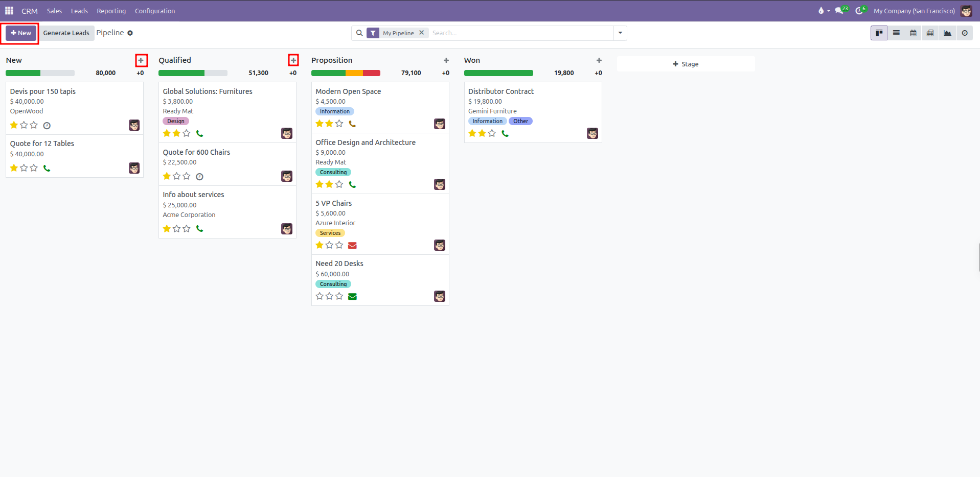Set second star priority on Quote for 600 Chairs

[177, 176]
